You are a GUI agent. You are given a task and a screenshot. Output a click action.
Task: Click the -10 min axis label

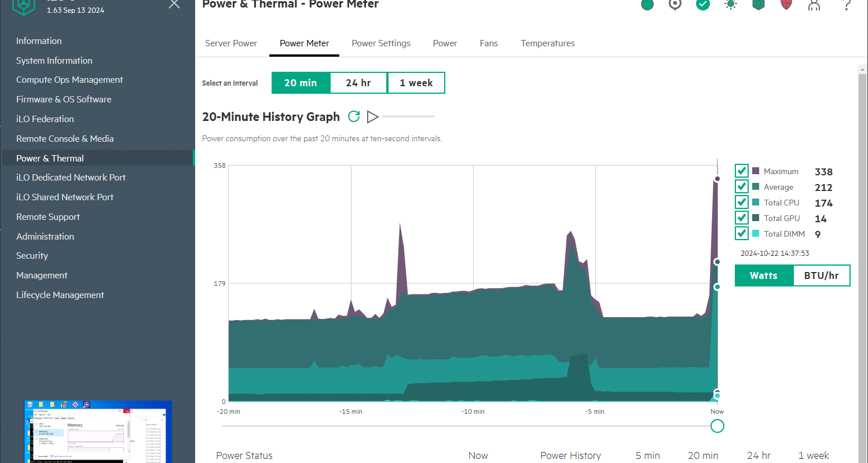click(x=473, y=411)
